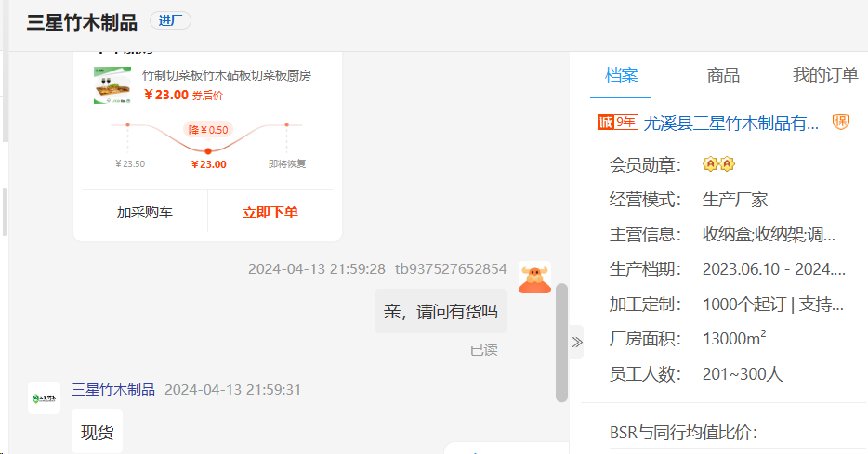Click buyer ID tb937527652854
Image resolution: width=868 pixels, height=454 pixels.
(451, 268)
